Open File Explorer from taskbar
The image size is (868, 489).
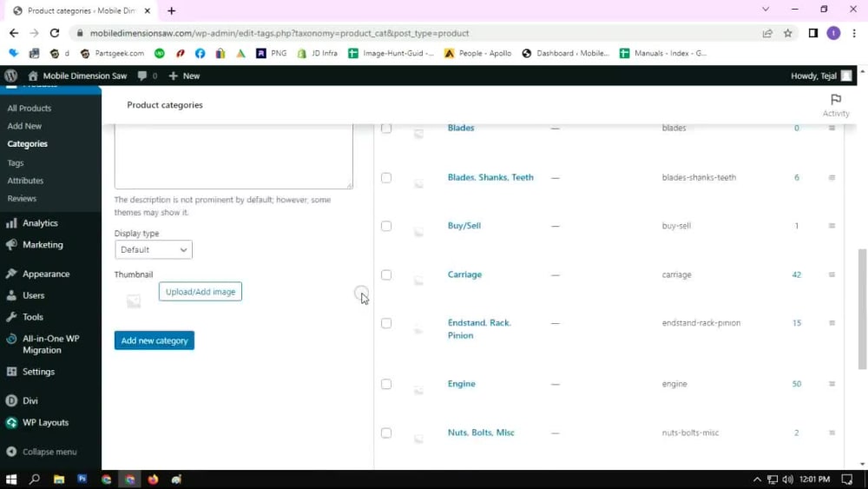click(59, 479)
